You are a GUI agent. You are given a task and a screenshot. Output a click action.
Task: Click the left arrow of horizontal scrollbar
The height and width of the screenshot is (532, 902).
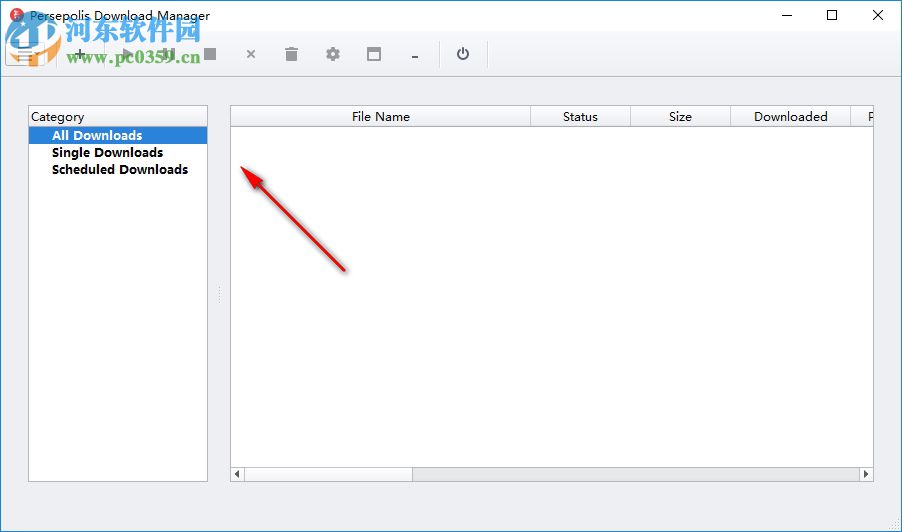(238, 474)
